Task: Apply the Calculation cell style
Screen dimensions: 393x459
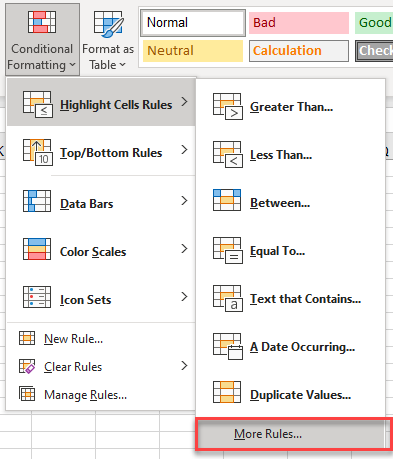Action: [x=299, y=51]
